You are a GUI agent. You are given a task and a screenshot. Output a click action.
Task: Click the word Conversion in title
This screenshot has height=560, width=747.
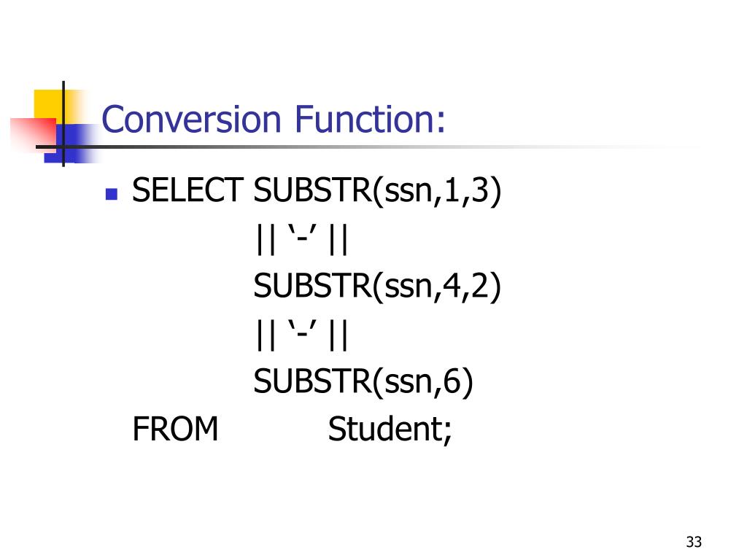192,119
